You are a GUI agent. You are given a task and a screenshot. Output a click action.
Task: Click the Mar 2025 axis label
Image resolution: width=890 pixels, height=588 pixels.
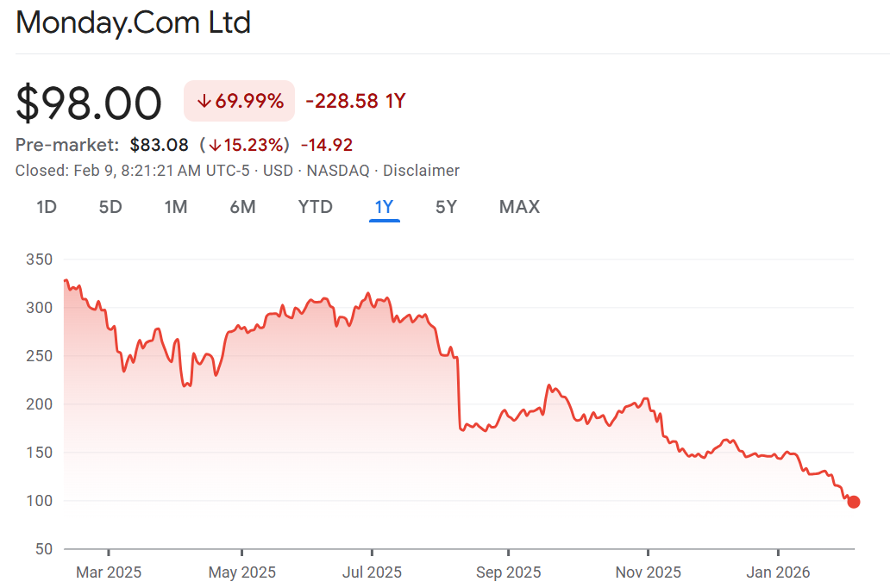109,572
